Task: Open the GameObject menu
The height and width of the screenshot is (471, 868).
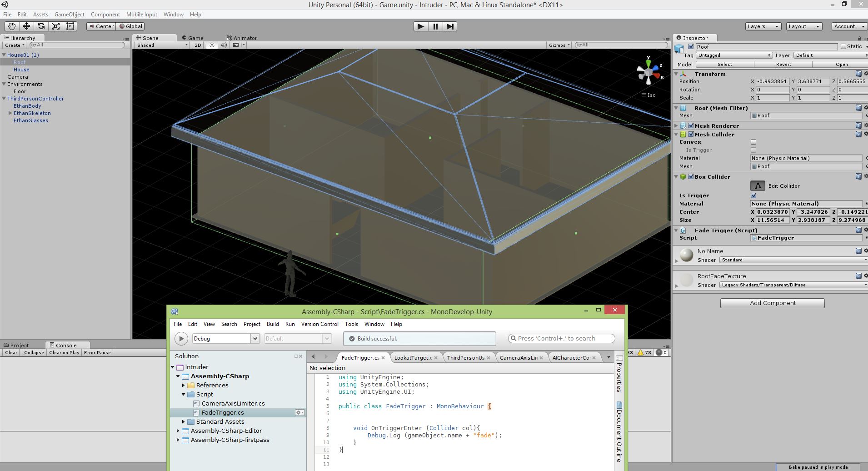Action: pyautogui.click(x=70, y=15)
